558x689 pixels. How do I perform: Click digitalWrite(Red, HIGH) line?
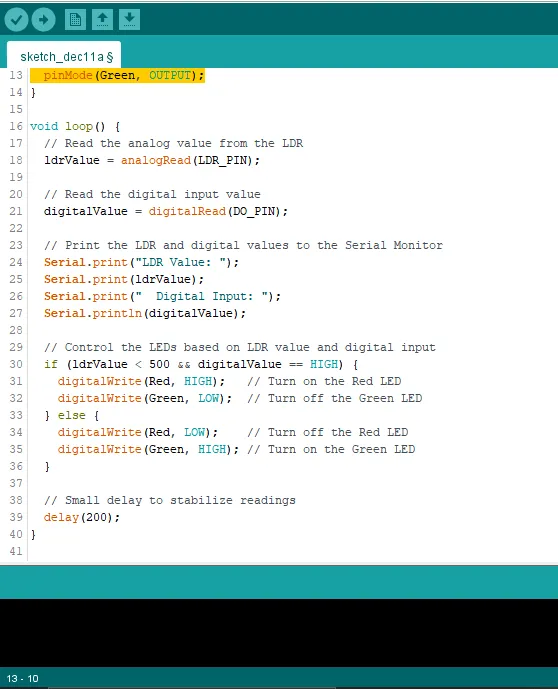point(141,381)
